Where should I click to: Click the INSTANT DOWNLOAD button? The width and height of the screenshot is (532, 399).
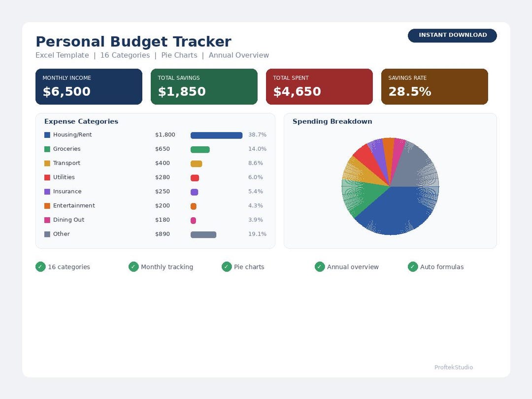pyautogui.click(x=452, y=35)
